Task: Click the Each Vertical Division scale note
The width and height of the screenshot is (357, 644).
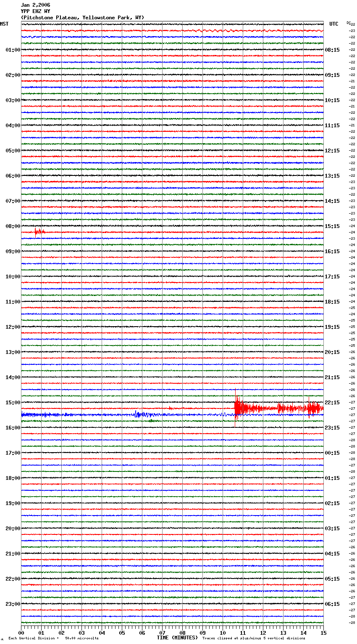Action: click(53, 639)
